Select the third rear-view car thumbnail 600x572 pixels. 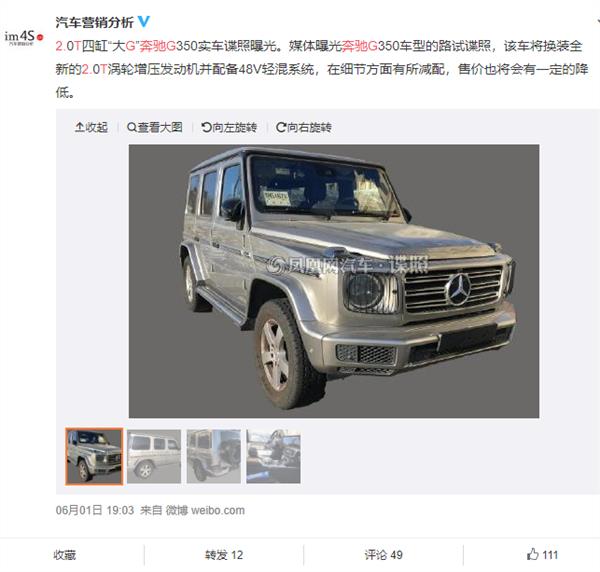tap(214, 456)
